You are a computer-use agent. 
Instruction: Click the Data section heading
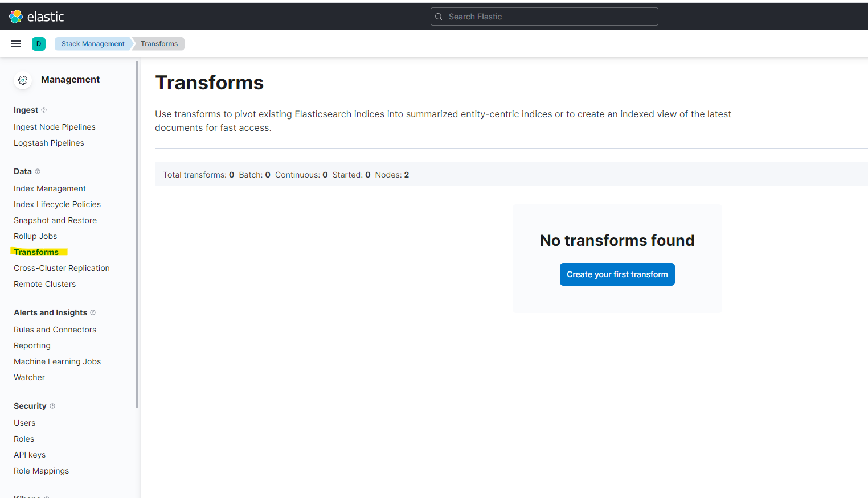pyautogui.click(x=23, y=171)
